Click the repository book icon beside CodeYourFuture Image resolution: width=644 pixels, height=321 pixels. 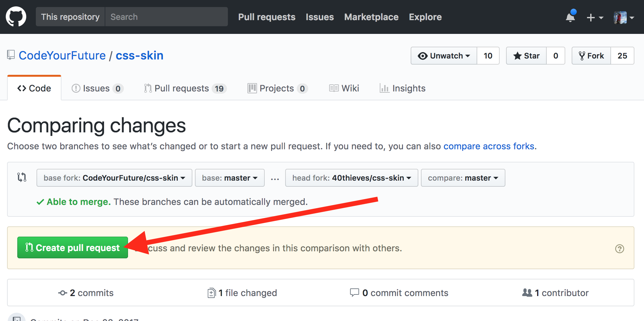(11, 55)
